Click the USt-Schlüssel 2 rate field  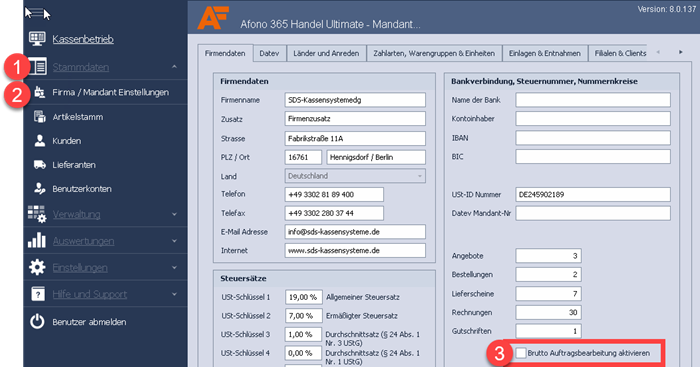coord(304,316)
